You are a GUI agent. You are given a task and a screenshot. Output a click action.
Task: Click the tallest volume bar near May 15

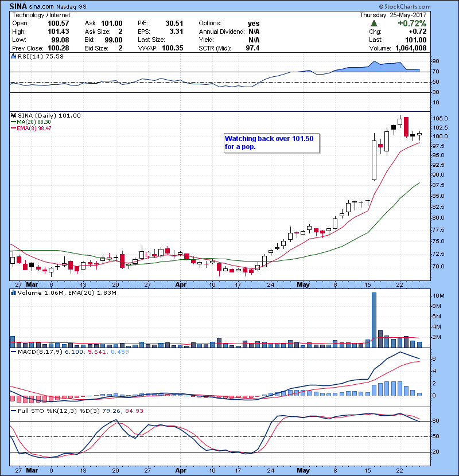[374, 320]
